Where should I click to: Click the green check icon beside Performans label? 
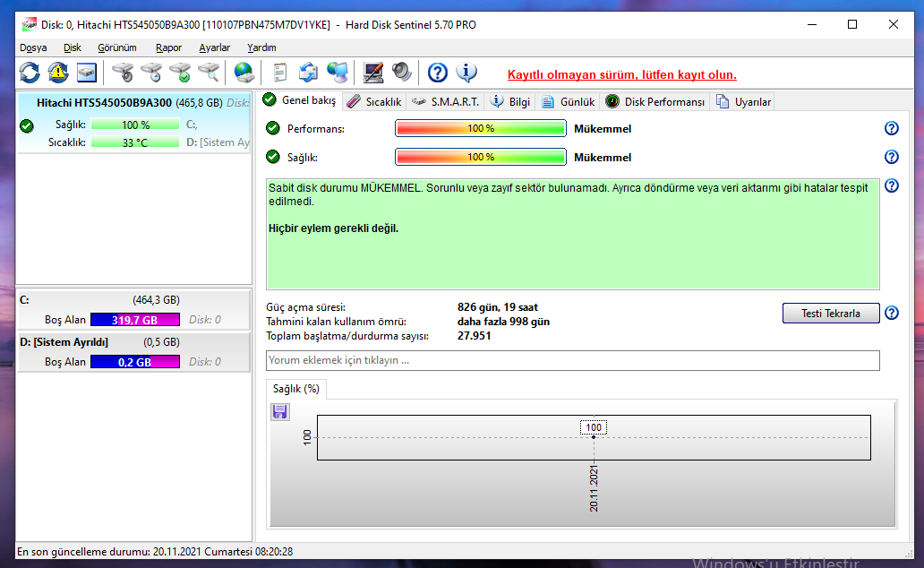tap(273, 128)
